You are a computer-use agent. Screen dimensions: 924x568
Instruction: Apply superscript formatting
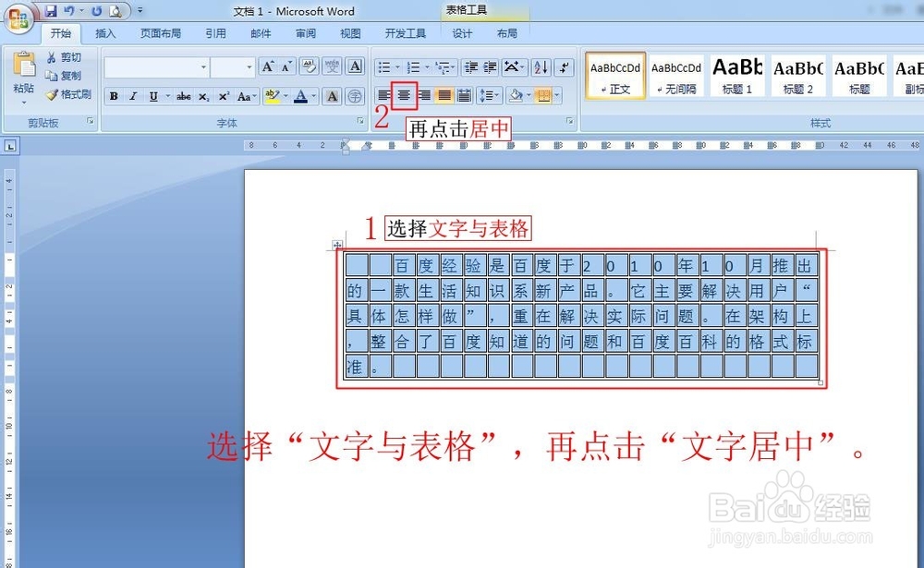224,96
